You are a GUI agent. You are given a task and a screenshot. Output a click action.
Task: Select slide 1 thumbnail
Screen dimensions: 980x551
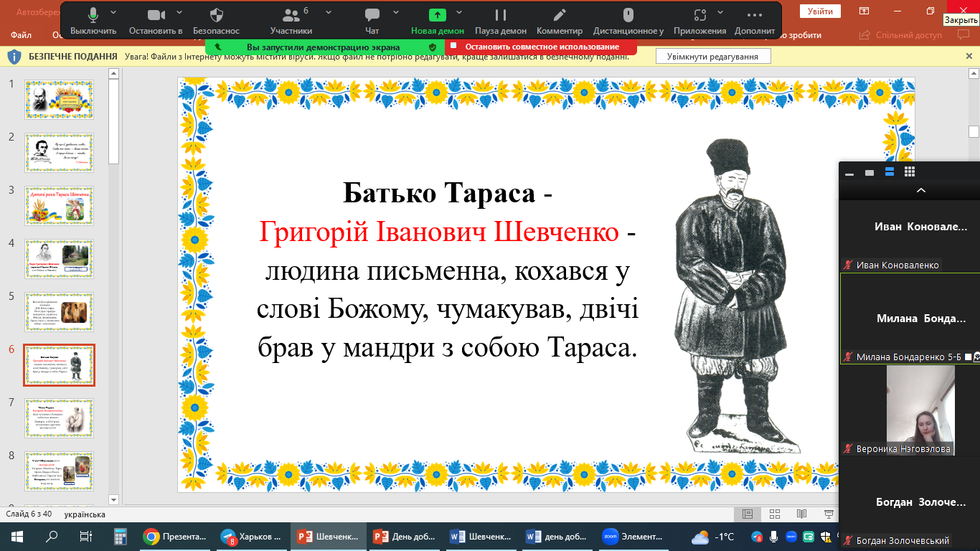coord(60,99)
